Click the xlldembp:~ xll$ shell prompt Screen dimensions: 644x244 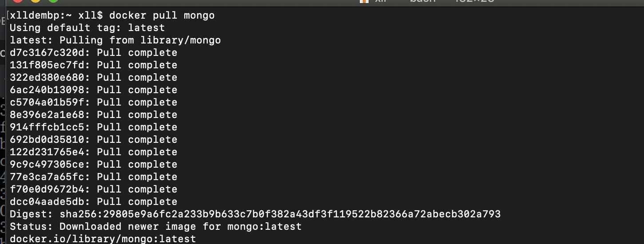[x=56, y=16]
